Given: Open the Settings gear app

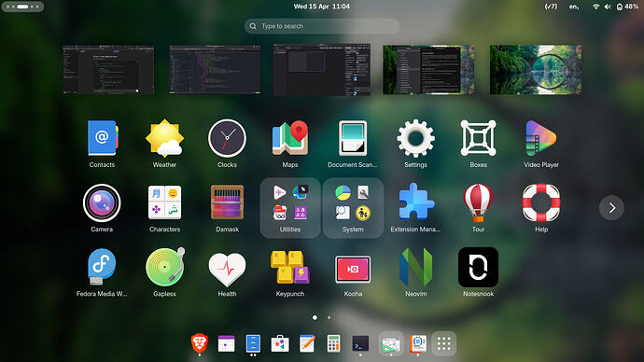Looking at the screenshot, I should (x=415, y=139).
